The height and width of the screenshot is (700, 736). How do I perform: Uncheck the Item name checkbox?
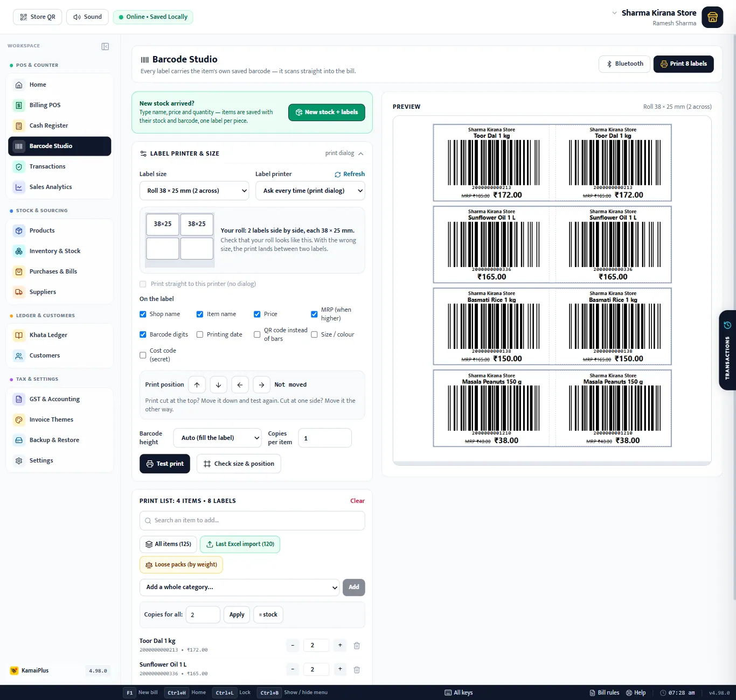coord(200,314)
